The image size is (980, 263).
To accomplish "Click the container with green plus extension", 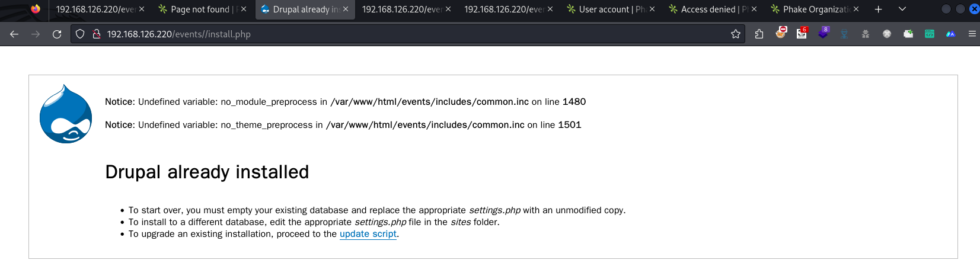I will click(x=908, y=34).
